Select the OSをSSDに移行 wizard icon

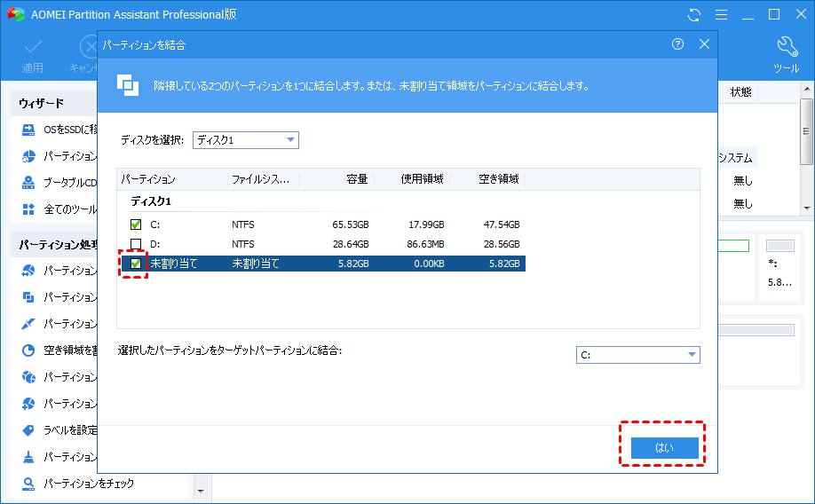tap(28, 130)
